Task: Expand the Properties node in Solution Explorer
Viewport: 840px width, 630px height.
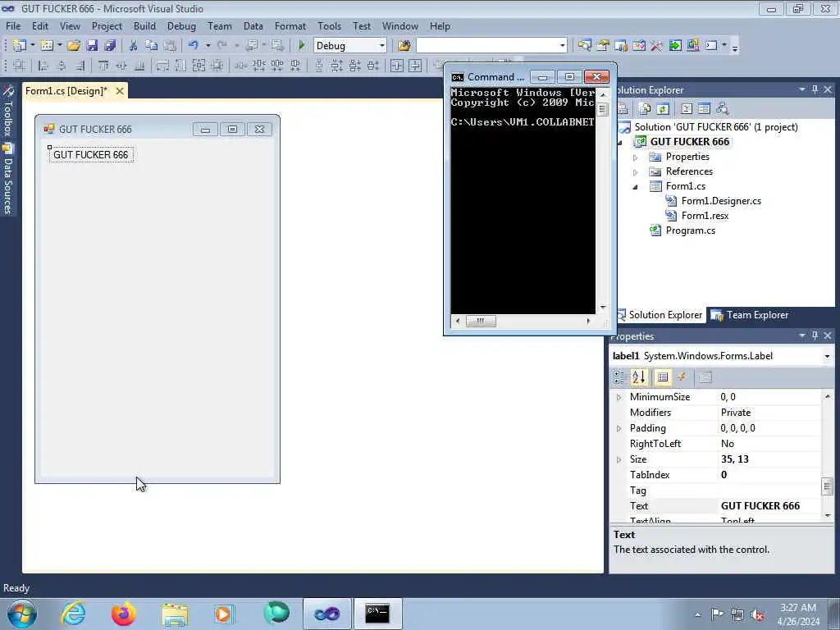Action: pyautogui.click(x=636, y=157)
